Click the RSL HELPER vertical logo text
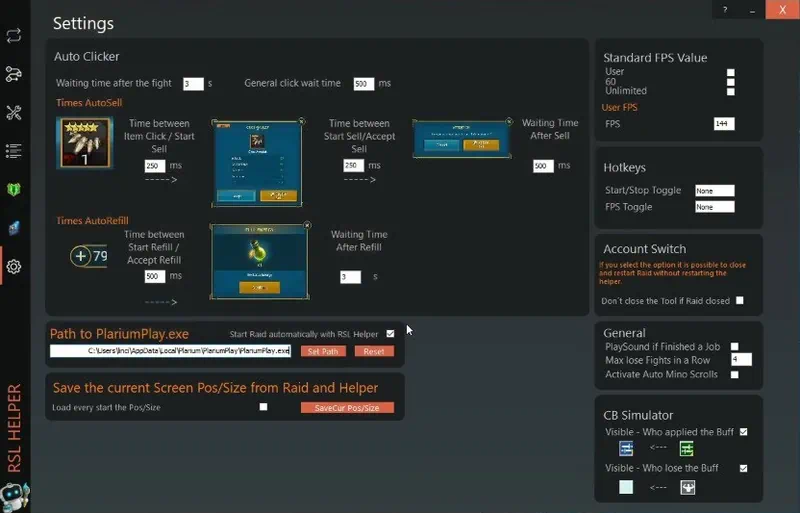This screenshot has height=513, width=800. (14, 428)
